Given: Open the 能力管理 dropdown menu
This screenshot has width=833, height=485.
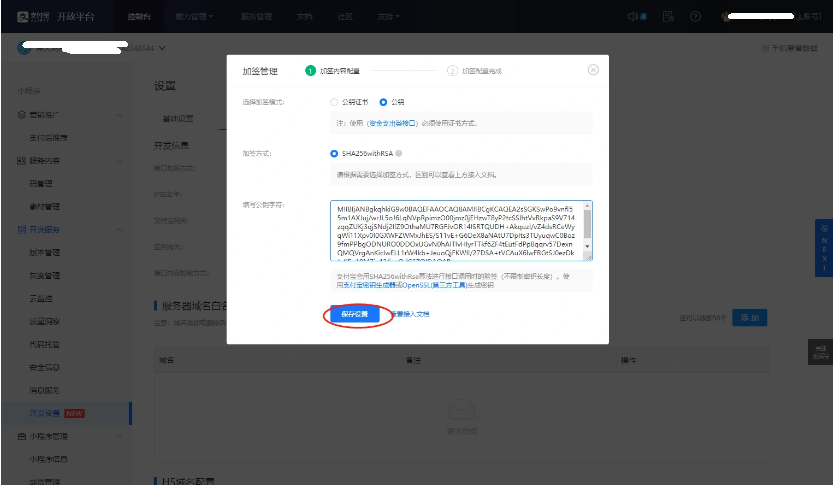Looking at the screenshot, I should (195, 17).
